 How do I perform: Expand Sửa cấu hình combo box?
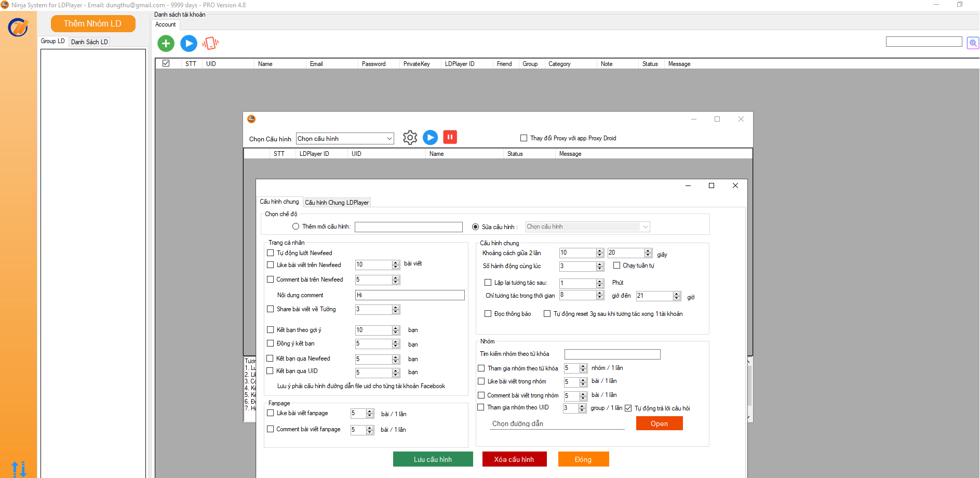click(587, 227)
